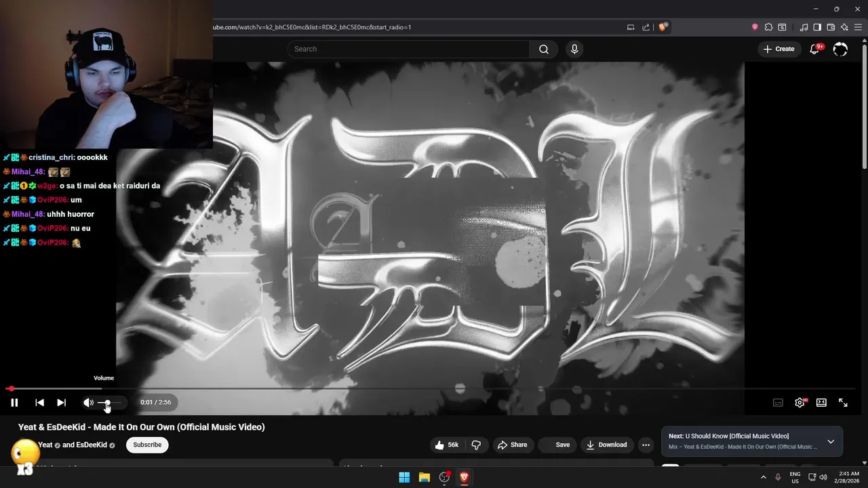Open the network tray icon
Screen dimensions: 868x488
(x=812, y=477)
